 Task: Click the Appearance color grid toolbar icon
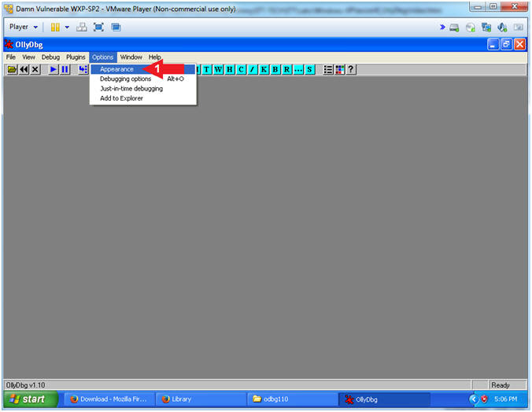click(340, 69)
